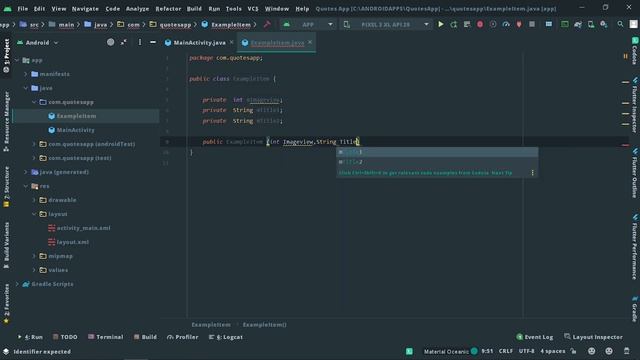Open the APP run configuration dropdown
The width and height of the screenshot is (640, 360).
308,24
